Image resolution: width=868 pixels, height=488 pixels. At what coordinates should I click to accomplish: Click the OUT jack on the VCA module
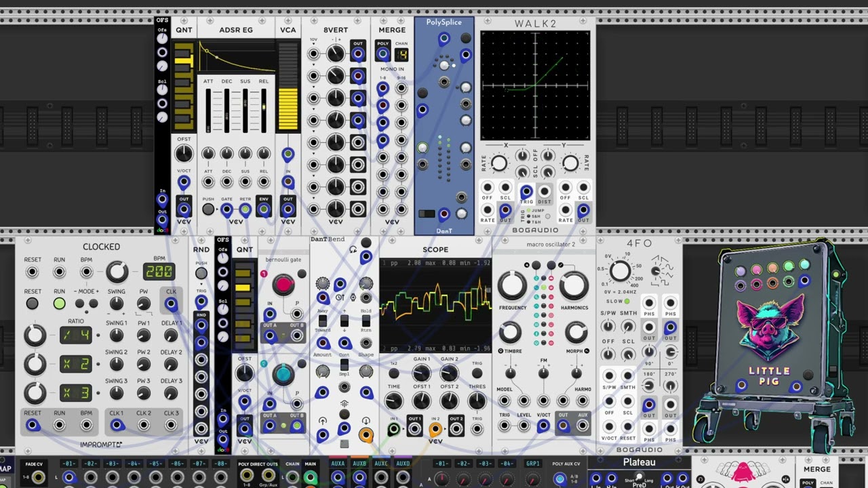pyautogui.click(x=288, y=209)
